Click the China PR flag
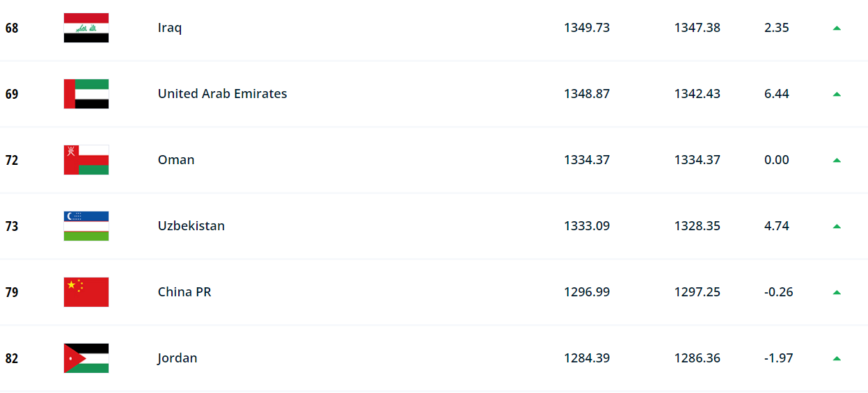The image size is (868, 393). [86, 292]
